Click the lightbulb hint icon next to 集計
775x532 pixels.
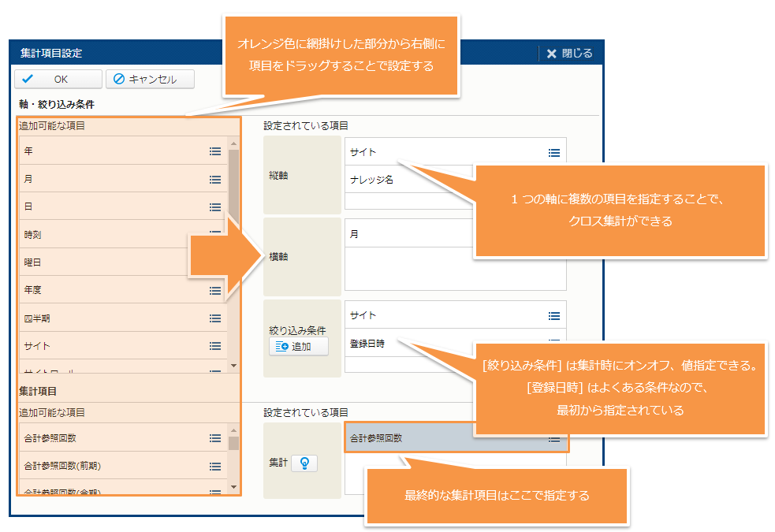coord(304,463)
